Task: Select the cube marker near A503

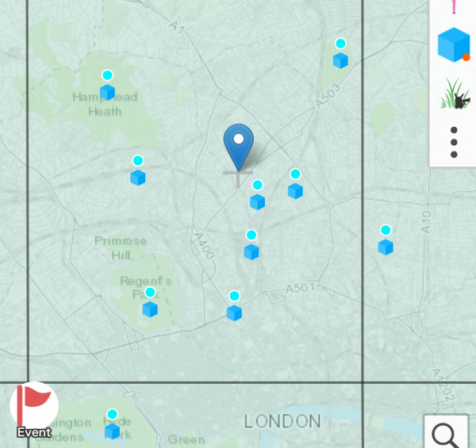Action: (340, 60)
